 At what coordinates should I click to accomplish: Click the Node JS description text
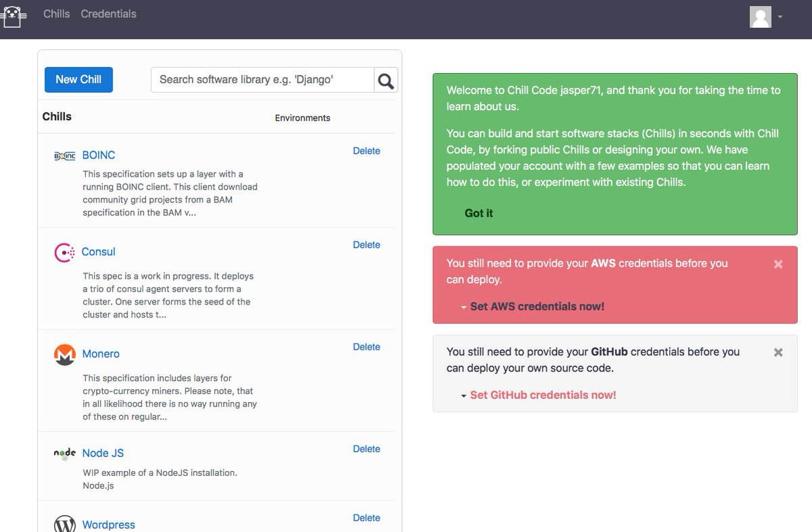point(160,479)
